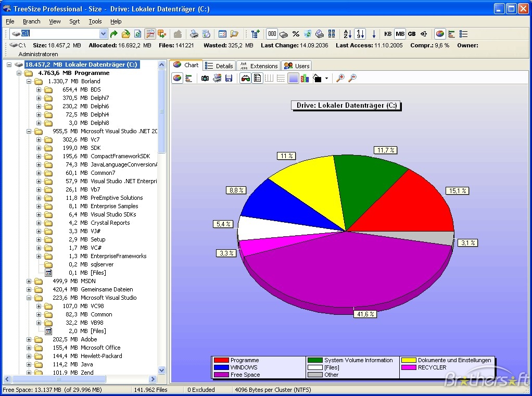
Task: Open the drive path dropdown
Action: tap(103, 34)
